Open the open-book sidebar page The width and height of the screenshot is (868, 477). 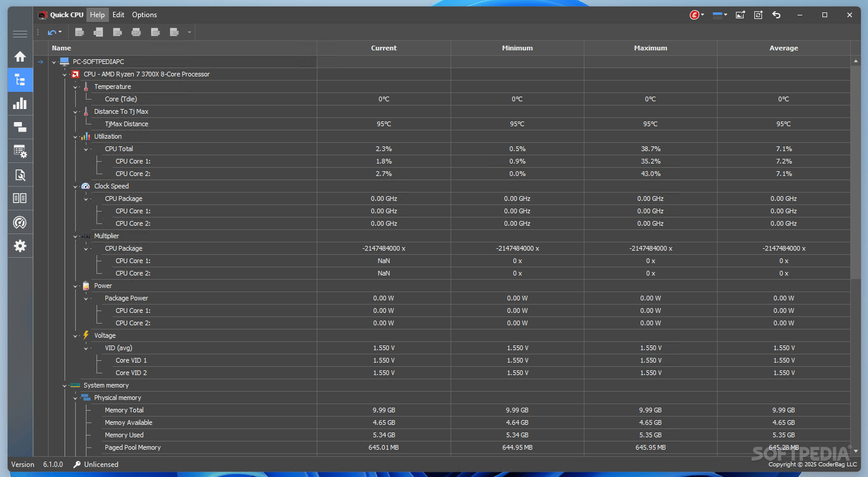click(20, 199)
